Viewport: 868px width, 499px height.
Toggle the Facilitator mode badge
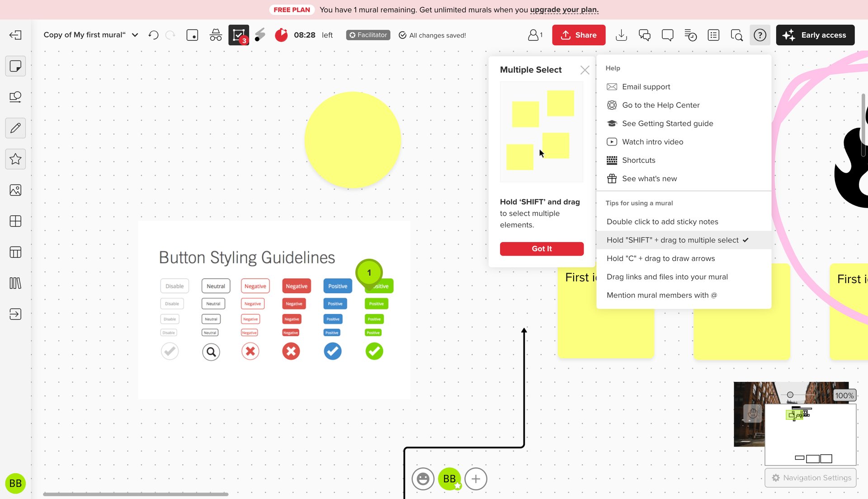(368, 35)
